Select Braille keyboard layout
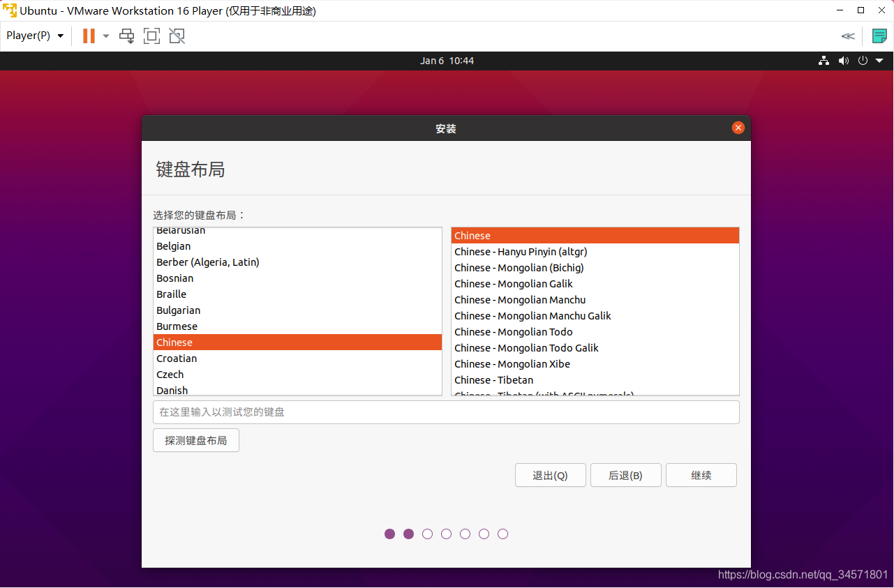Image resolution: width=894 pixels, height=588 pixels. [x=297, y=294]
